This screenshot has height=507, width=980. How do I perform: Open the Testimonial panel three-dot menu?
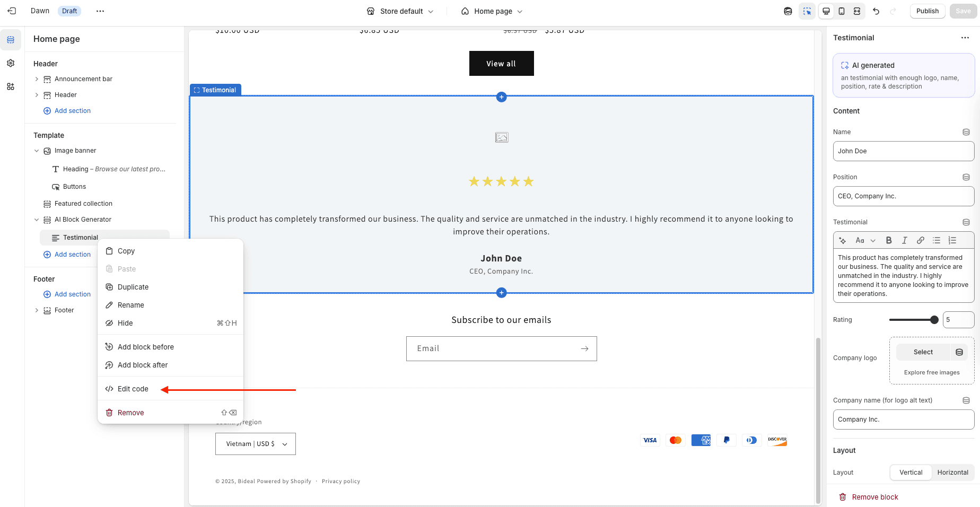[965, 38]
